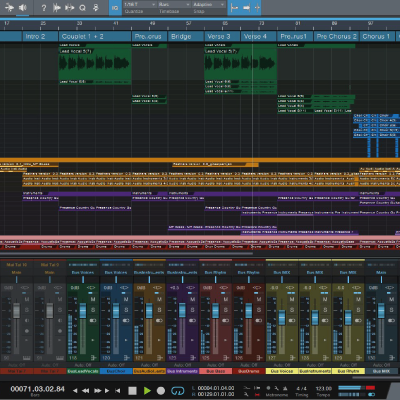Select the Bus MIX main name label
400x400 pixels.
[x=381, y=371]
